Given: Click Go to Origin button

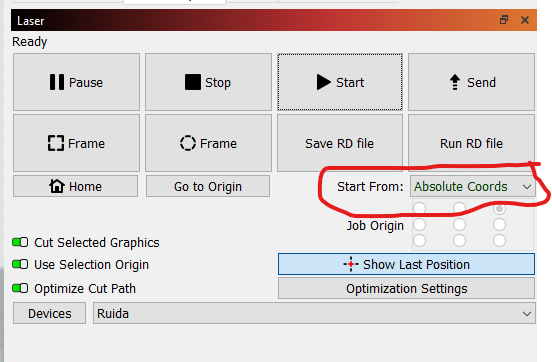Looking at the screenshot, I should 208,186.
